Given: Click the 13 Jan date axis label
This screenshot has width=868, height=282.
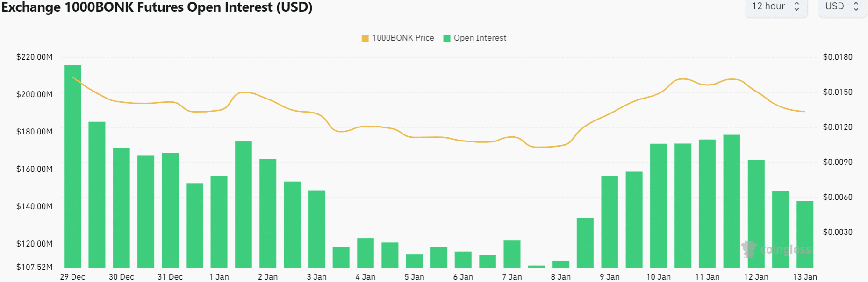Looking at the screenshot, I should (x=805, y=277).
